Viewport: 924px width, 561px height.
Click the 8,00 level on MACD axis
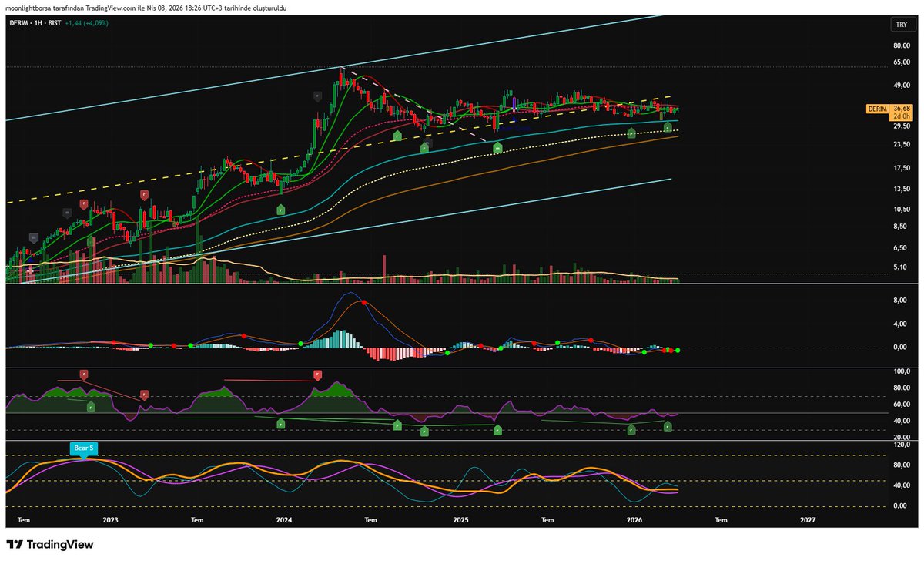[x=901, y=301]
